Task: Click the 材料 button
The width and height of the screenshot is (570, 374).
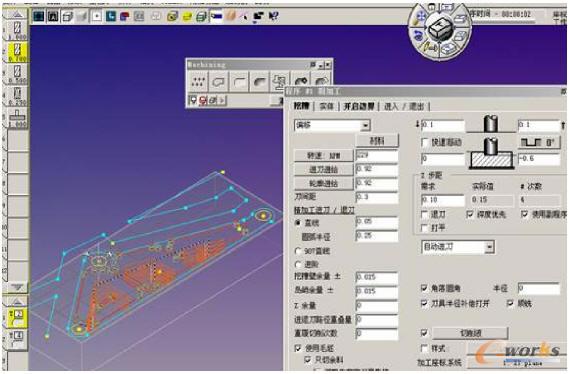Action: click(377, 141)
